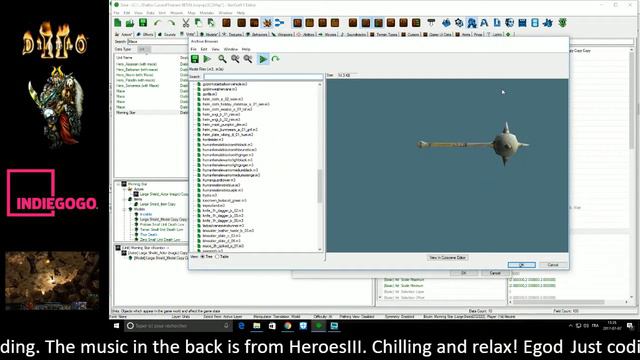Screen dimensions: 640x360
Task: Switch to the Items tab
Action: point(463,35)
